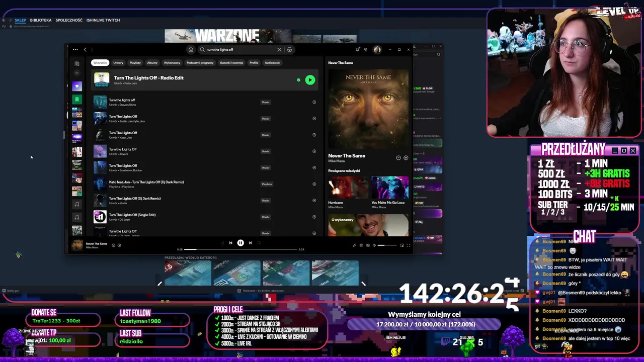
Task: Select the Wykonawcy filter chip
Action: coord(172,63)
